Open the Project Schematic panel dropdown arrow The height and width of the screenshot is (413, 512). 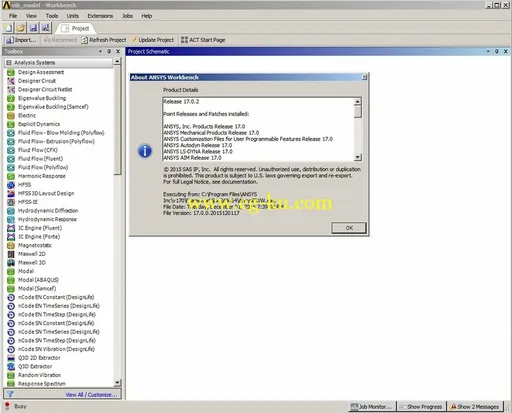tap(488, 51)
